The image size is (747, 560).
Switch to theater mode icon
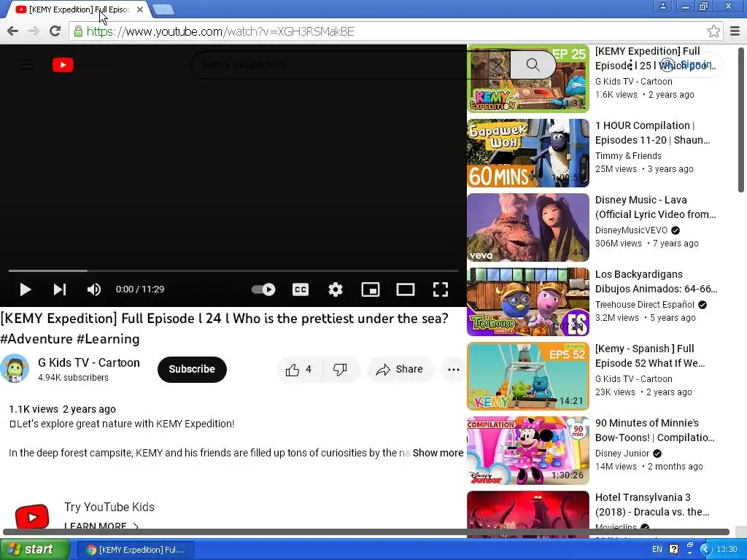(x=406, y=289)
